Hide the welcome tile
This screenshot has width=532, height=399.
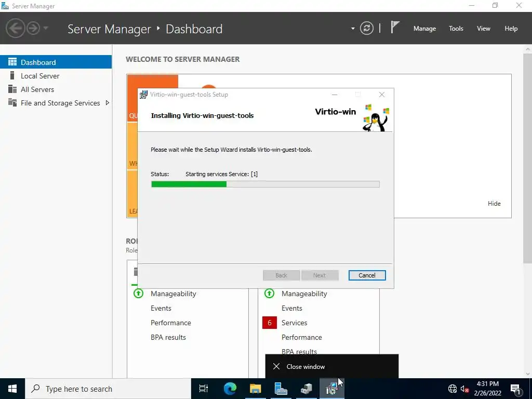click(494, 204)
